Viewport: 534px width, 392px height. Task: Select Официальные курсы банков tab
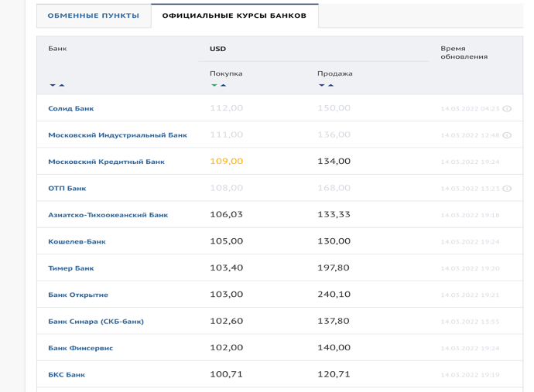pos(234,15)
